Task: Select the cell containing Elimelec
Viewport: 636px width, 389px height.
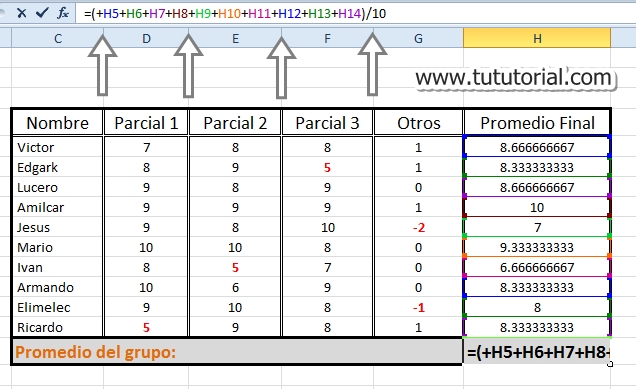Action: pos(58,307)
